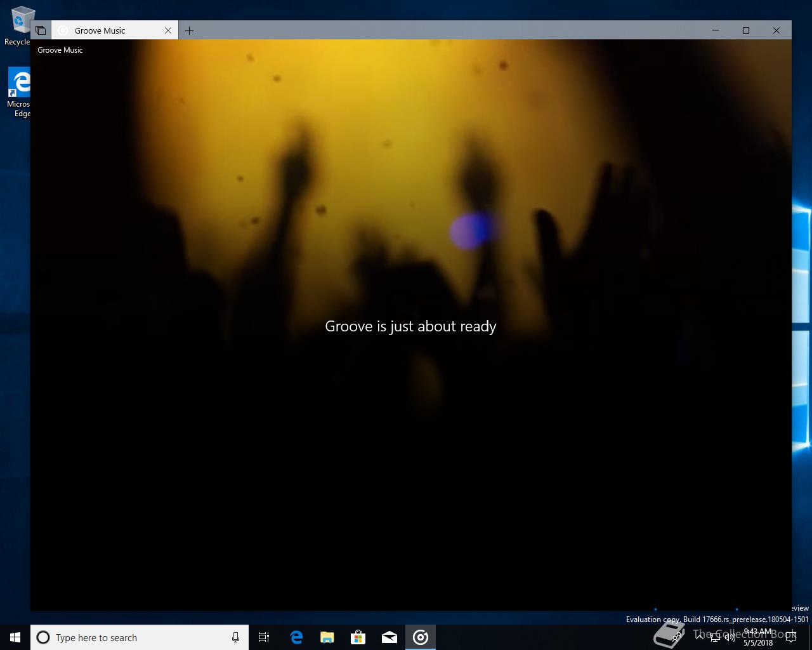Launch Microsoft Edge from taskbar

pos(296,637)
